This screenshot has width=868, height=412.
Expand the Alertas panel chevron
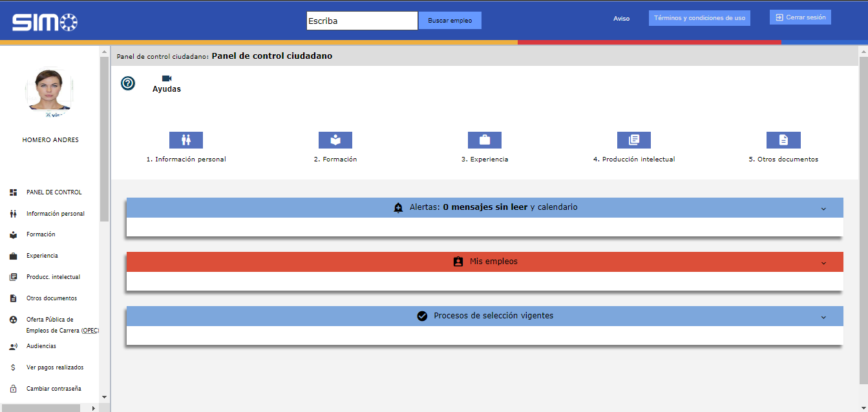pyautogui.click(x=823, y=209)
